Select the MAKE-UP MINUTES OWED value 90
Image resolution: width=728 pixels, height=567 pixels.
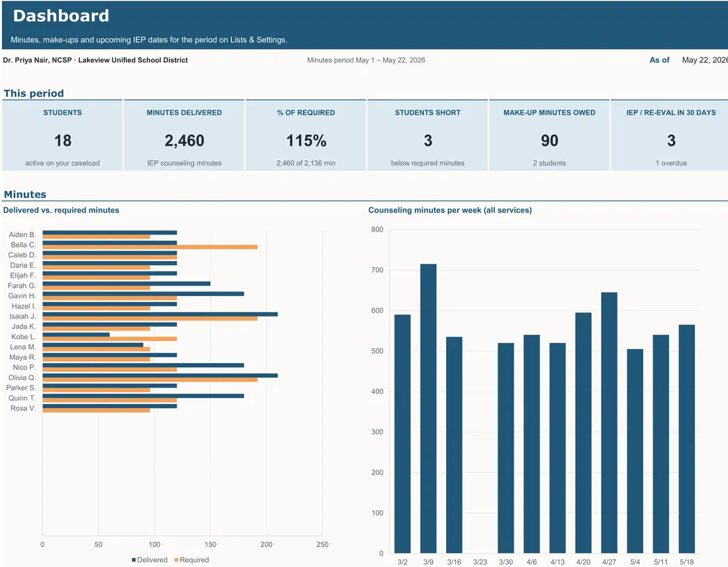click(x=549, y=140)
